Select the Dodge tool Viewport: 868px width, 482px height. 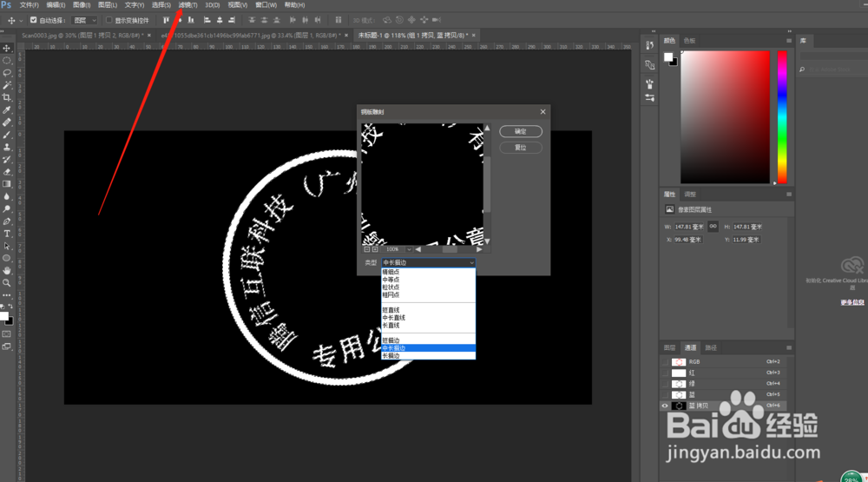point(7,208)
